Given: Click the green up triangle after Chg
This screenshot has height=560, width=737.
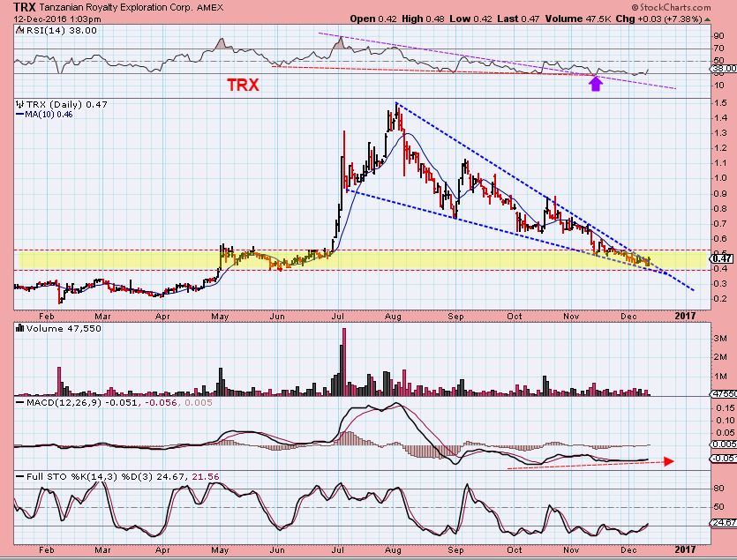Looking at the screenshot, I should 708,19.
